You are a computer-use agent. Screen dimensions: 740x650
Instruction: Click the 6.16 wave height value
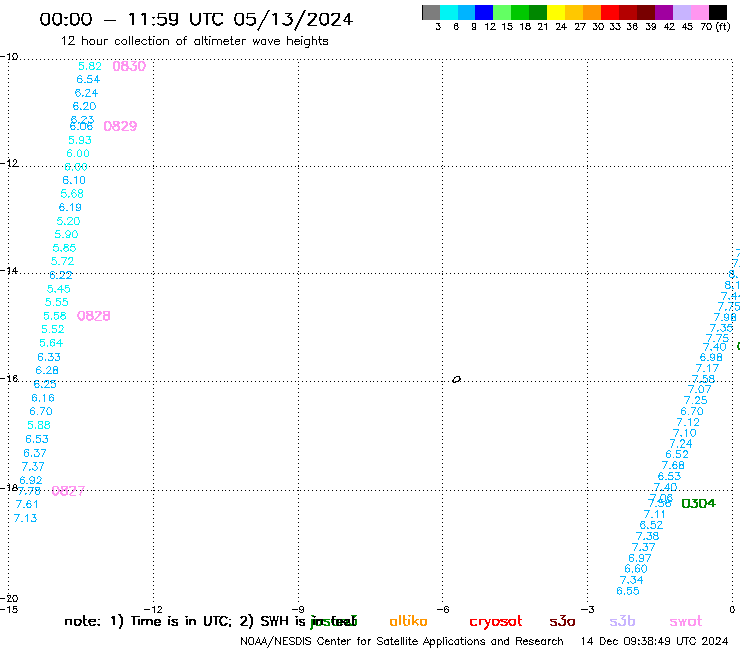(43, 398)
